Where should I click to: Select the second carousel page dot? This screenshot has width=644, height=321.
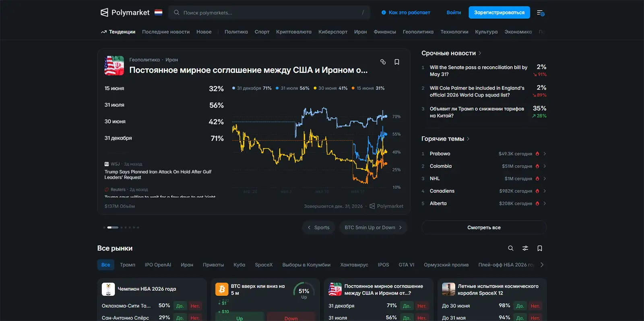[113, 228]
